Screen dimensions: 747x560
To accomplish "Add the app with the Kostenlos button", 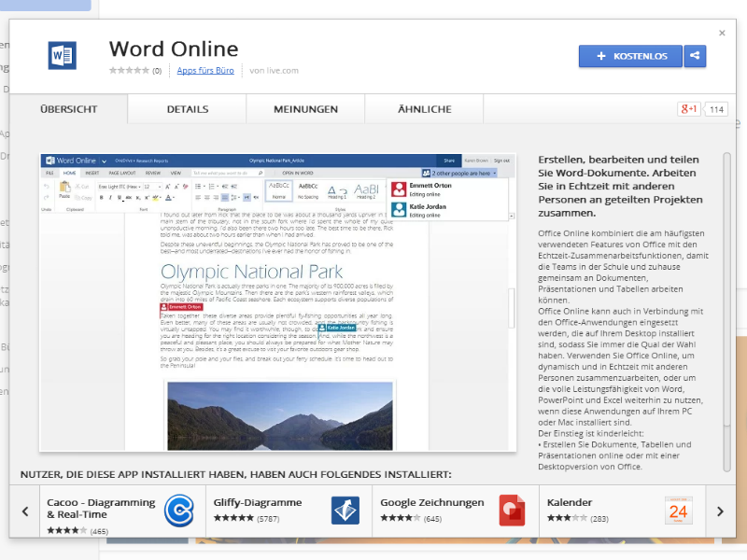I will (x=630, y=56).
